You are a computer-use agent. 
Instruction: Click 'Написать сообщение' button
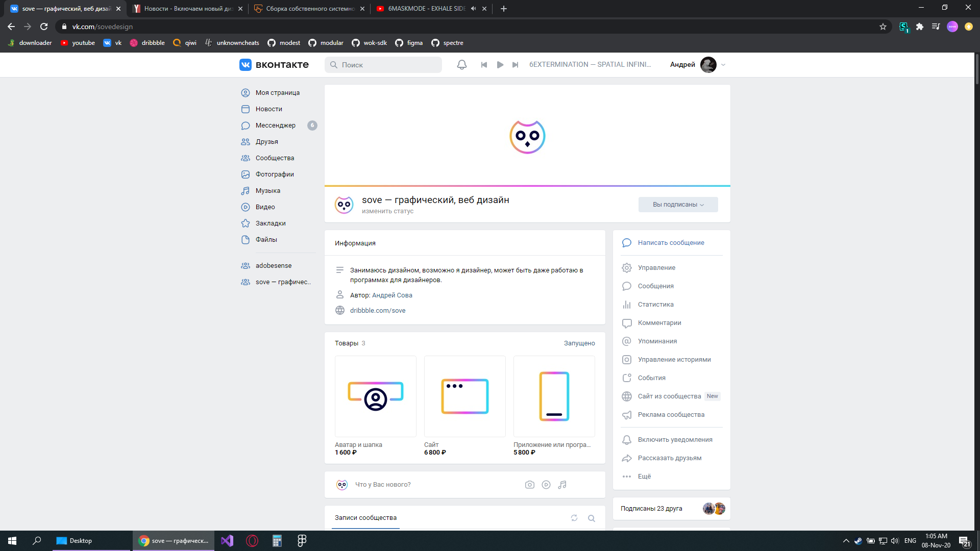point(671,243)
